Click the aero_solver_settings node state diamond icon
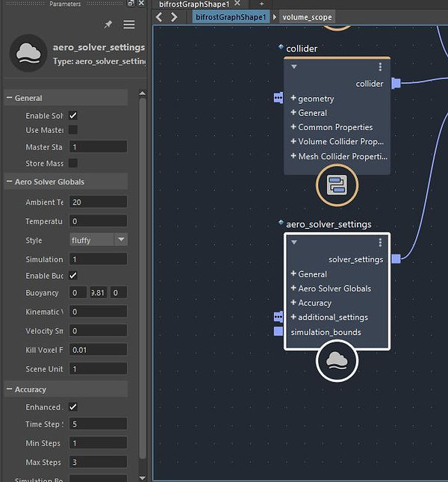 [x=281, y=222]
